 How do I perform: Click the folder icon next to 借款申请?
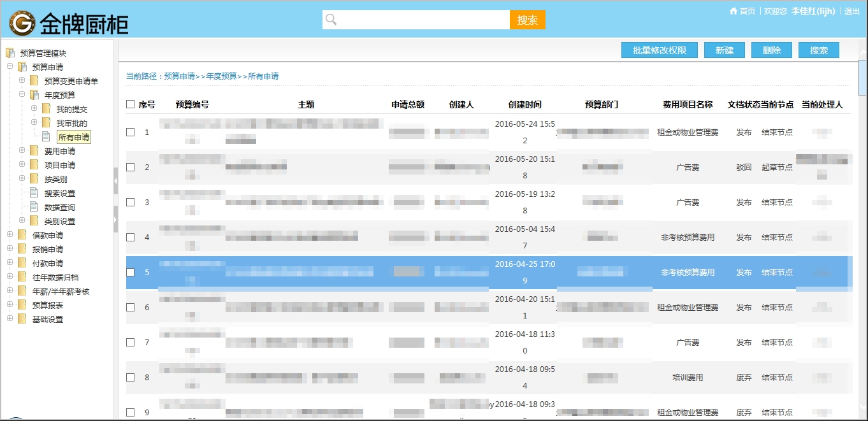pyautogui.click(x=22, y=235)
